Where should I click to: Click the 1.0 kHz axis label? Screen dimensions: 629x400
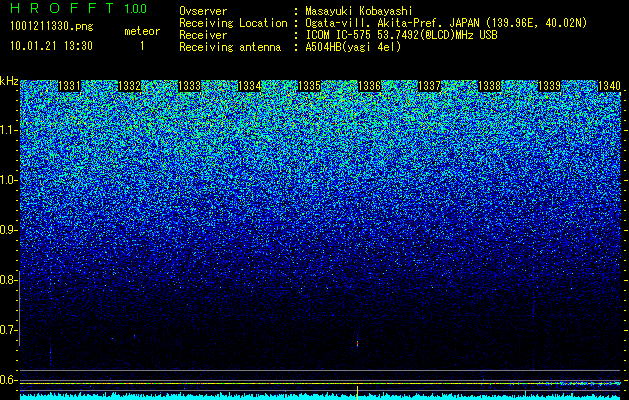(x=8, y=180)
